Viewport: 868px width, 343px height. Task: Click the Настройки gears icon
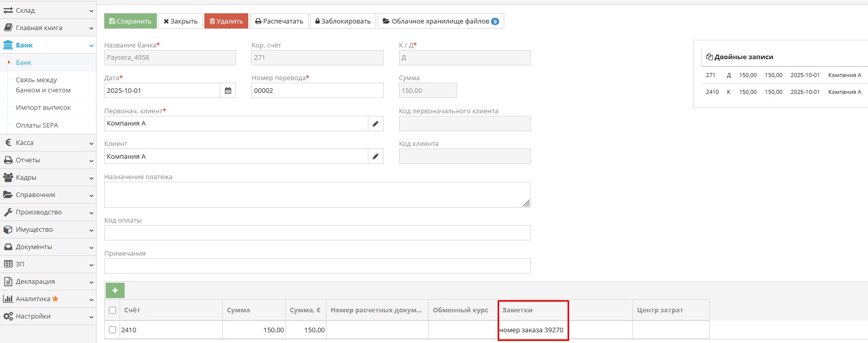(x=8, y=316)
